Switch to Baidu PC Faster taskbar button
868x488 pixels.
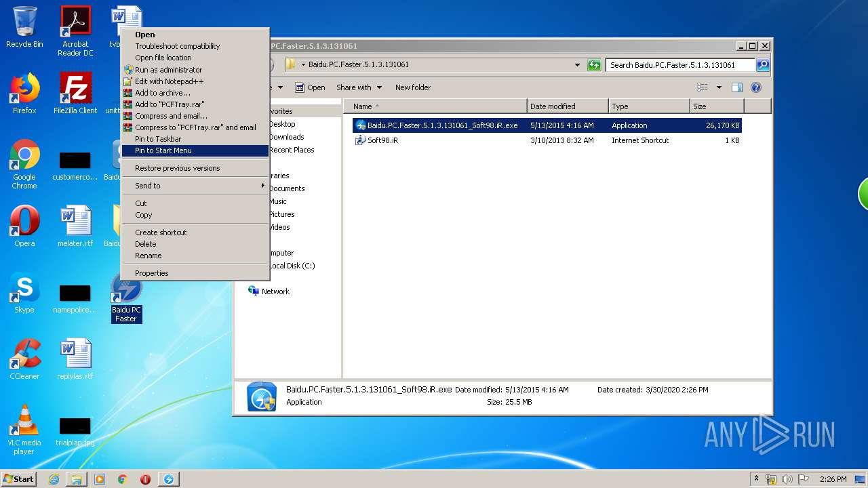coord(169,479)
